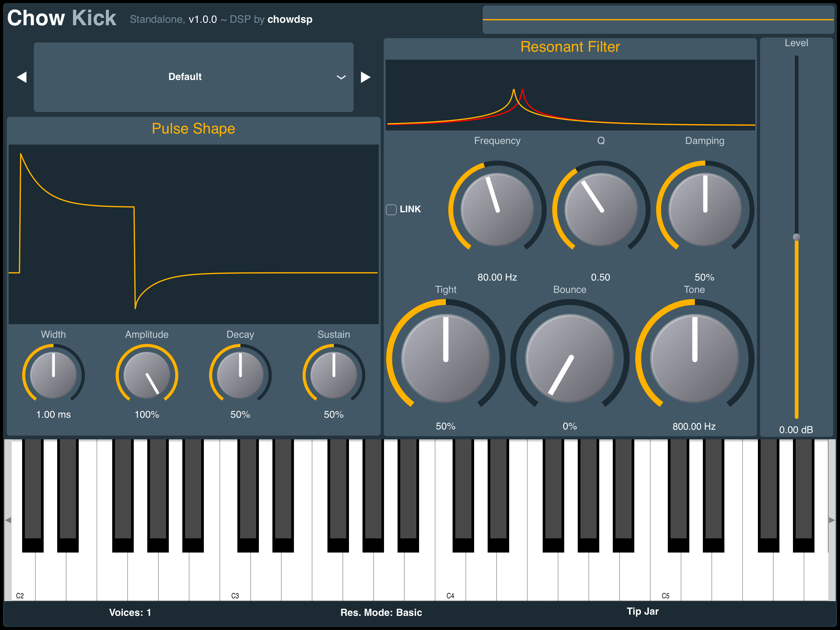This screenshot has width=840, height=630.
Task: Click the Frequency knob
Action: (x=497, y=209)
